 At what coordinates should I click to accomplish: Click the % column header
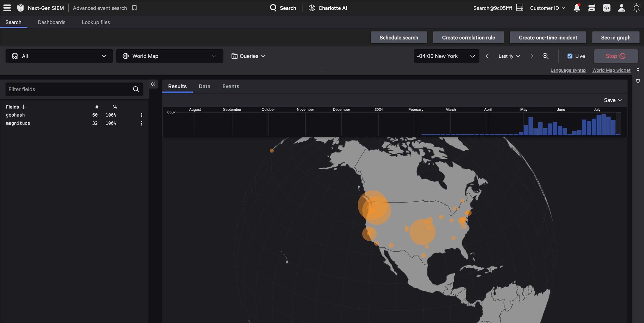115,107
